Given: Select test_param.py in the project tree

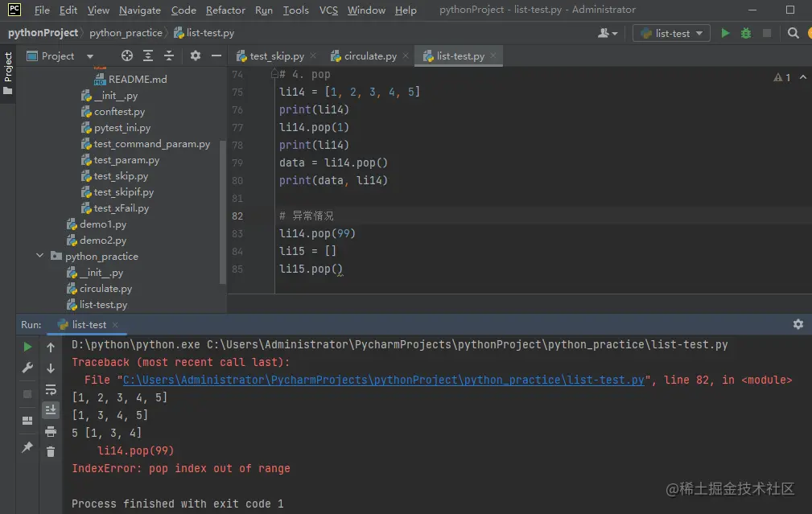Looking at the screenshot, I should click(x=120, y=160).
